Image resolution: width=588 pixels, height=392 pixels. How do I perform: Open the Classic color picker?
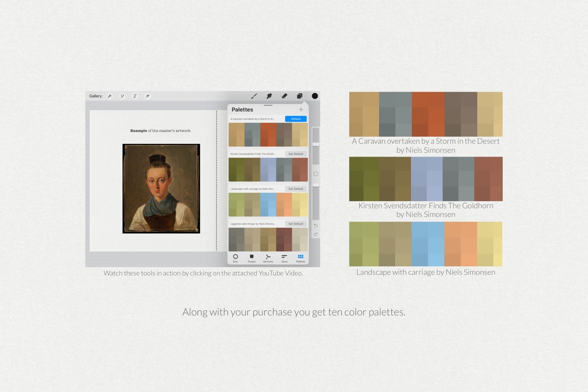pos(252,258)
